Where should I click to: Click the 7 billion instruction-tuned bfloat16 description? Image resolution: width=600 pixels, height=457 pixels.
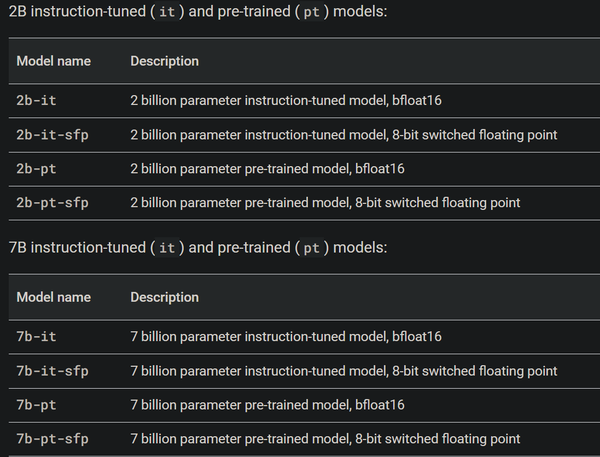coord(285,337)
